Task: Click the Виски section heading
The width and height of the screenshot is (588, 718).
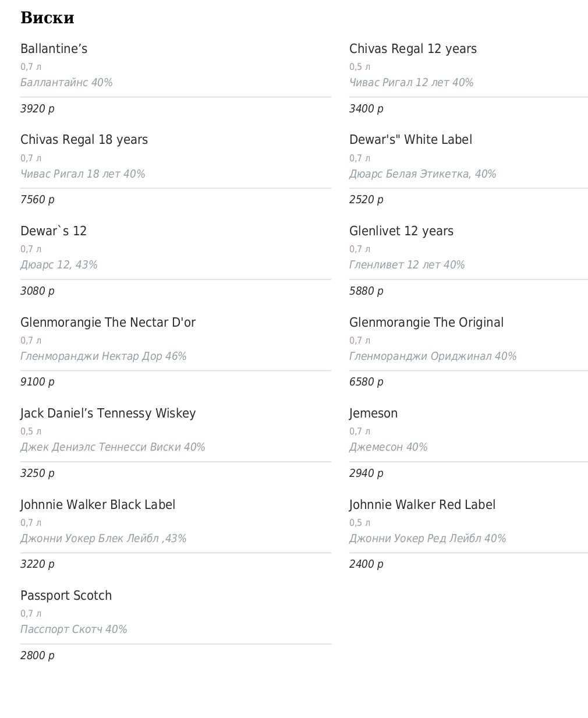Action: click(x=47, y=18)
